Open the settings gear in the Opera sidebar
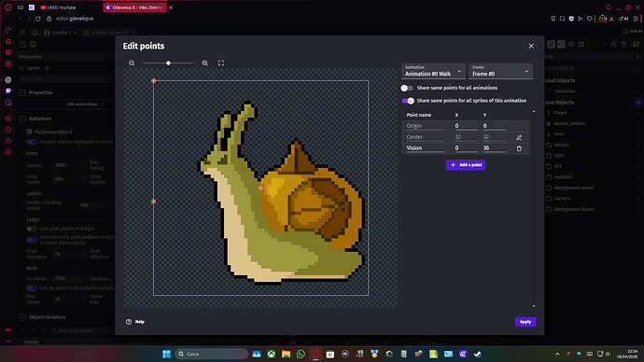The image size is (644, 362). (x=8, y=152)
